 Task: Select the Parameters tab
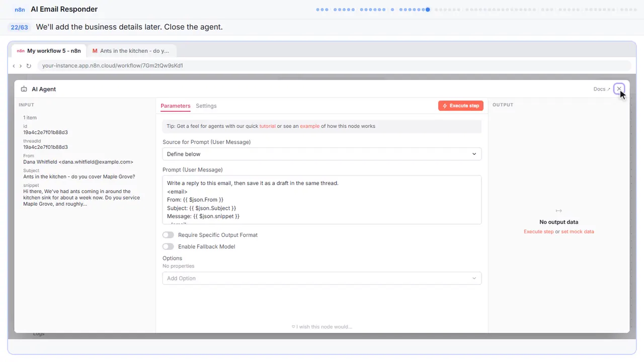[x=176, y=106]
